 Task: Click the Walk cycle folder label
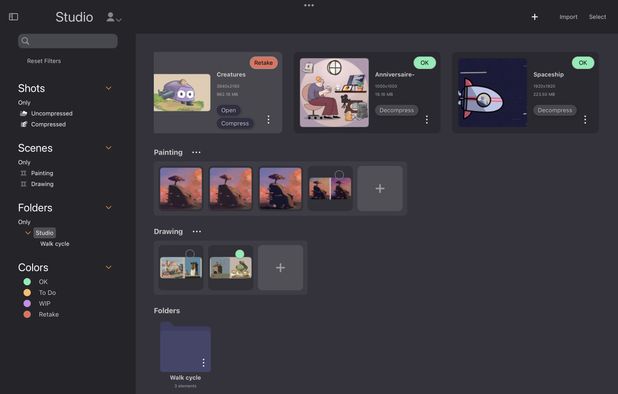(x=185, y=378)
